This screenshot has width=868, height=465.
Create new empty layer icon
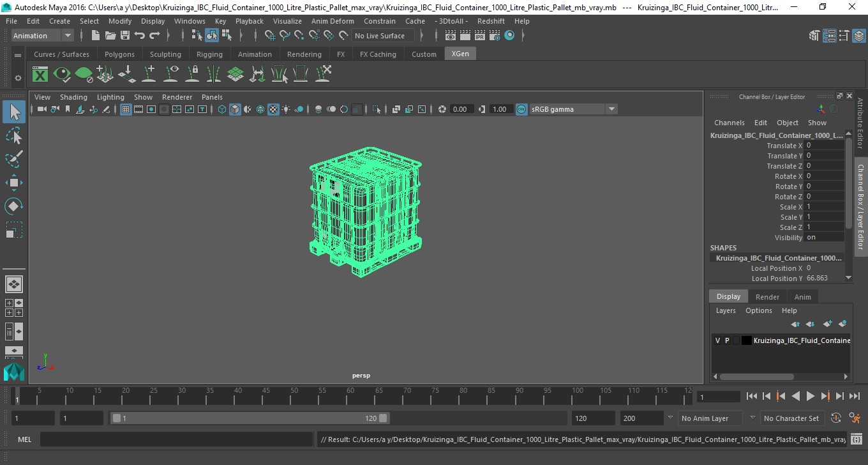828,324
